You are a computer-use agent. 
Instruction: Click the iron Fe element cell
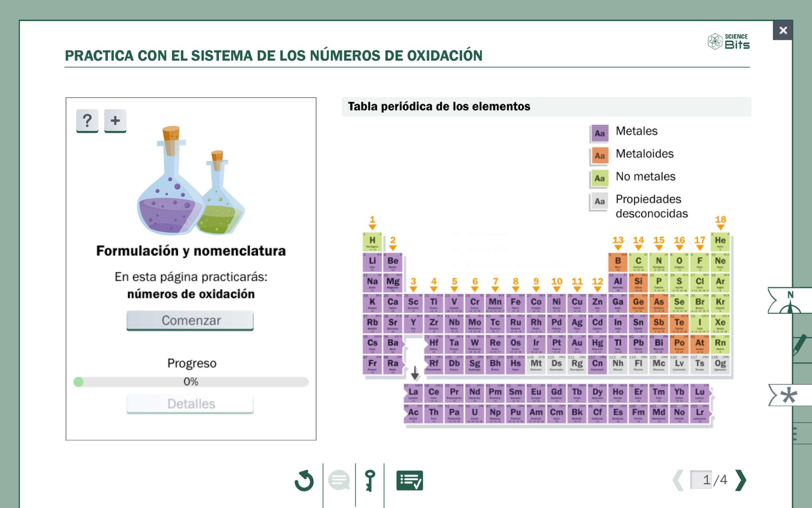pyautogui.click(x=515, y=303)
